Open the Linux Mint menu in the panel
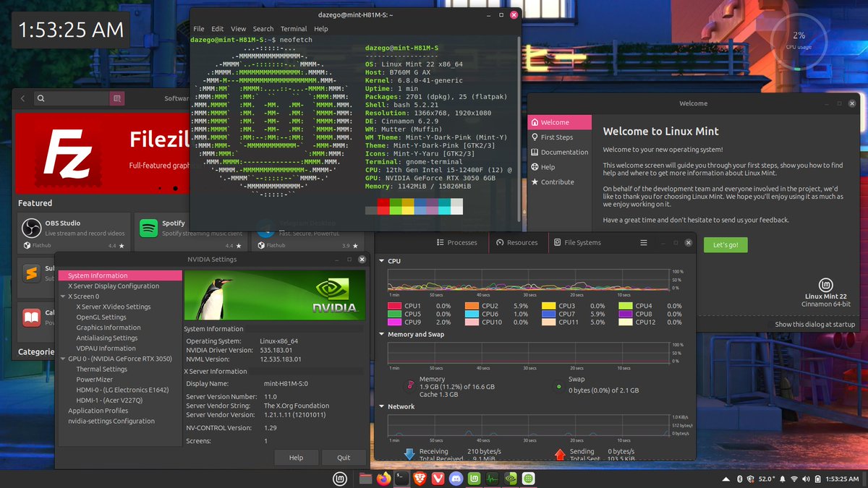Image resolution: width=868 pixels, height=488 pixels. (x=340, y=479)
